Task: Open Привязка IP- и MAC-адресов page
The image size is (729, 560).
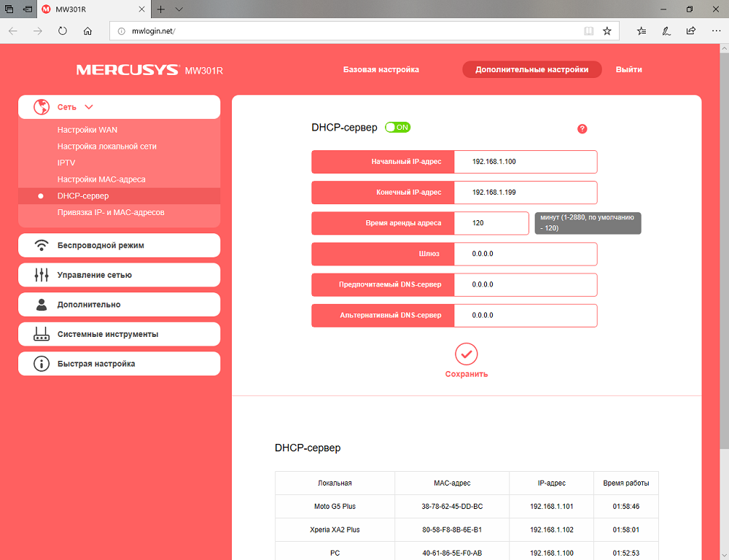Action: click(111, 213)
